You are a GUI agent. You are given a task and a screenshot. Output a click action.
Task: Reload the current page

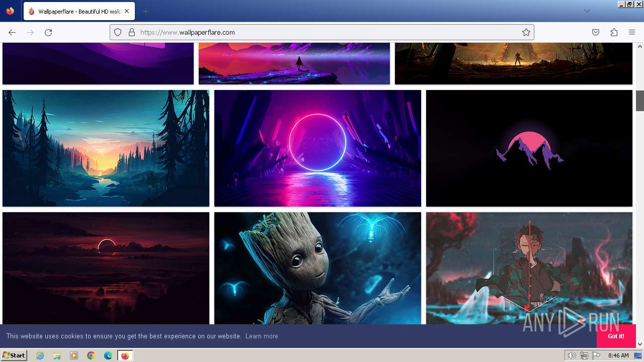click(48, 32)
